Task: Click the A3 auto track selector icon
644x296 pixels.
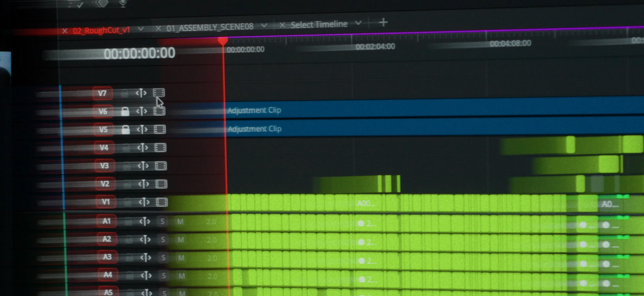Action: [x=145, y=257]
